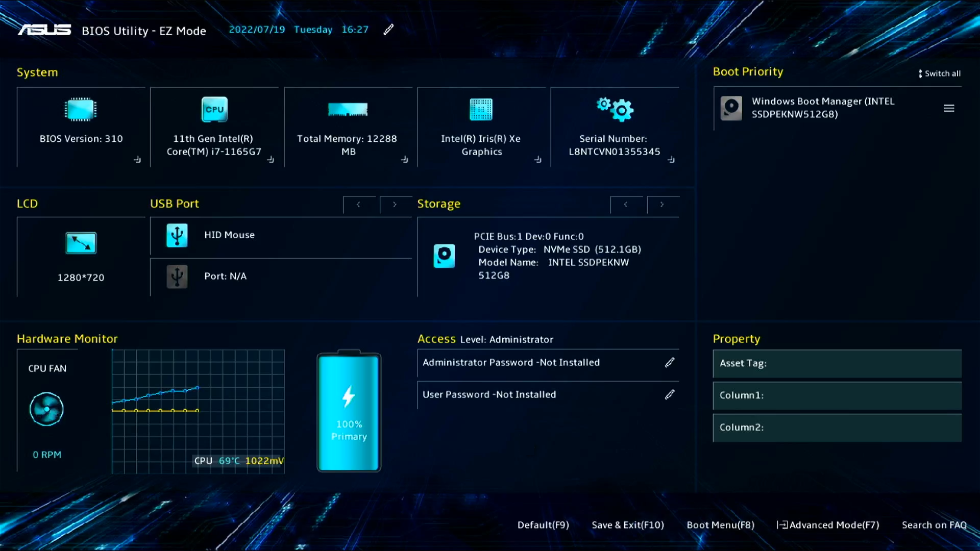The width and height of the screenshot is (980, 551).
Task: Click the battery 100% Primary indicator
Action: pyautogui.click(x=349, y=411)
